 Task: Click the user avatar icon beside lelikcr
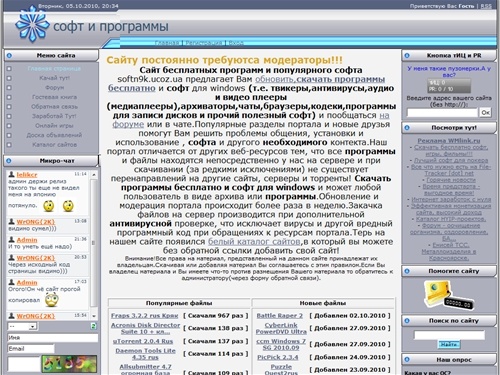(x=12, y=174)
